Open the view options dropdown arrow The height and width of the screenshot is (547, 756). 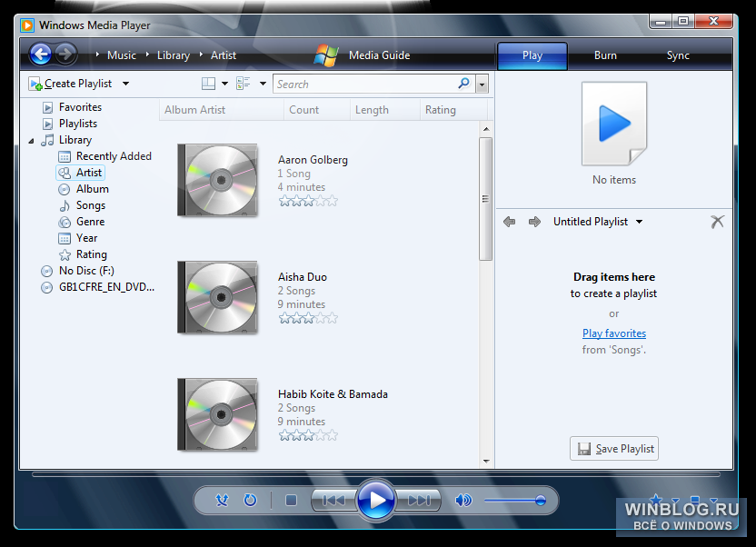click(263, 84)
